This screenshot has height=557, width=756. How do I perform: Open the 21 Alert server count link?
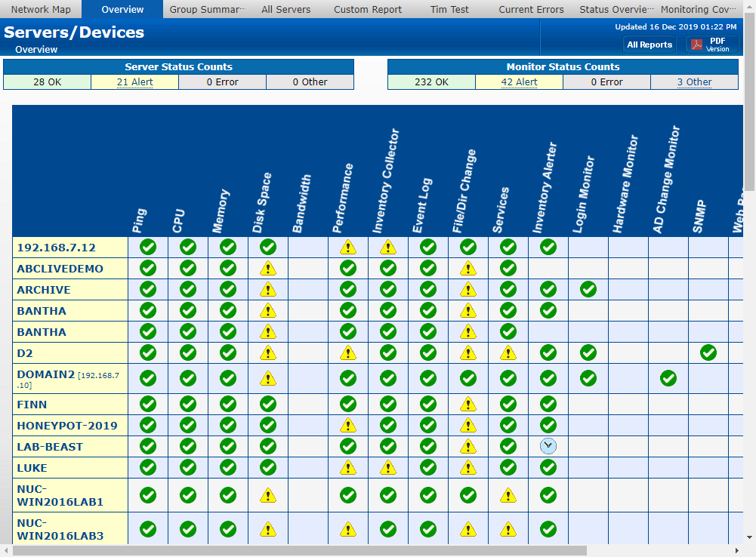point(135,82)
